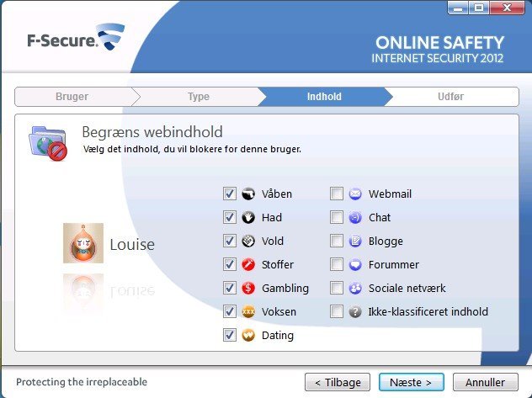Click the Begræns webindhold heading
The image size is (532, 398).
pyautogui.click(x=152, y=132)
